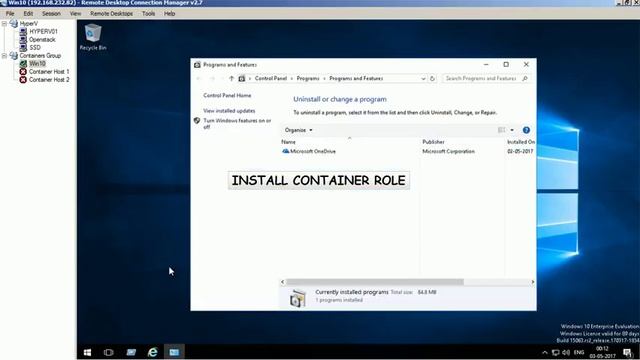Click the network tray icon

pos(556,352)
